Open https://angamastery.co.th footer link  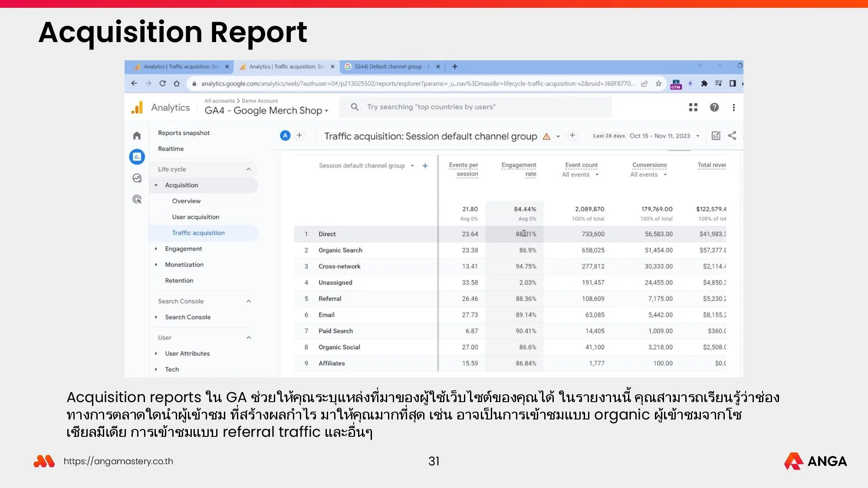coord(118,461)
